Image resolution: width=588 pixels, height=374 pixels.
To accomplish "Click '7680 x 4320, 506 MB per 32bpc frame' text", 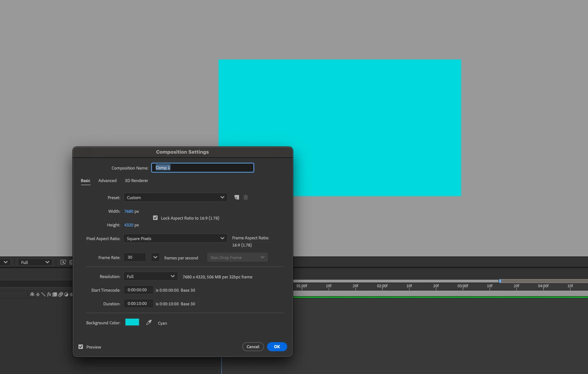I will tap(217, 277).
